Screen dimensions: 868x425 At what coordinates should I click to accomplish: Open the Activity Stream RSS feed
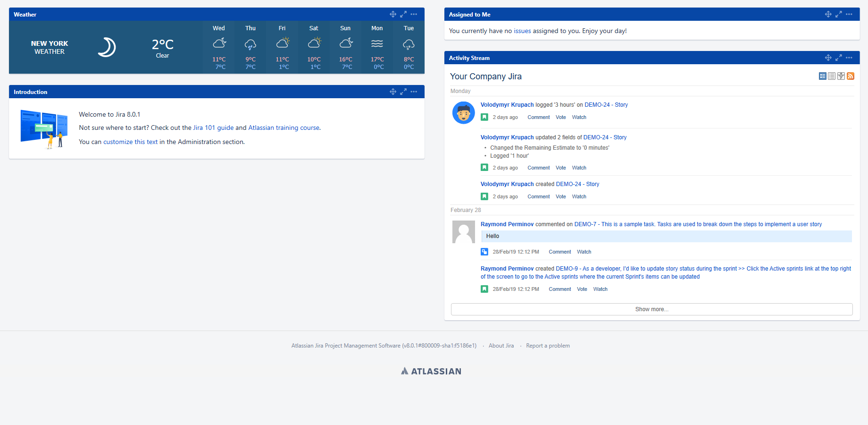(851, 76)
